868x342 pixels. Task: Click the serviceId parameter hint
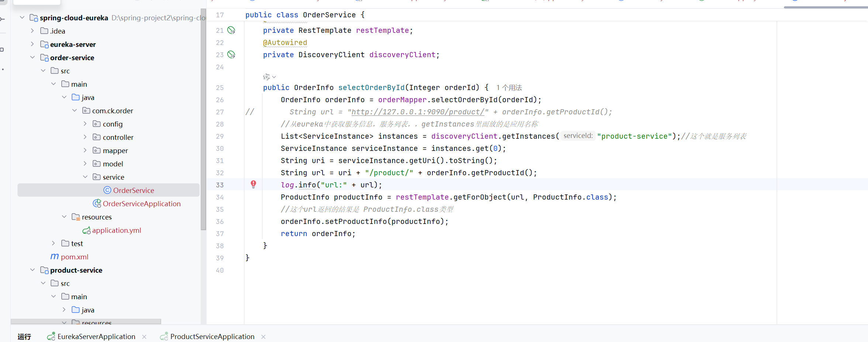pos(578,136)
